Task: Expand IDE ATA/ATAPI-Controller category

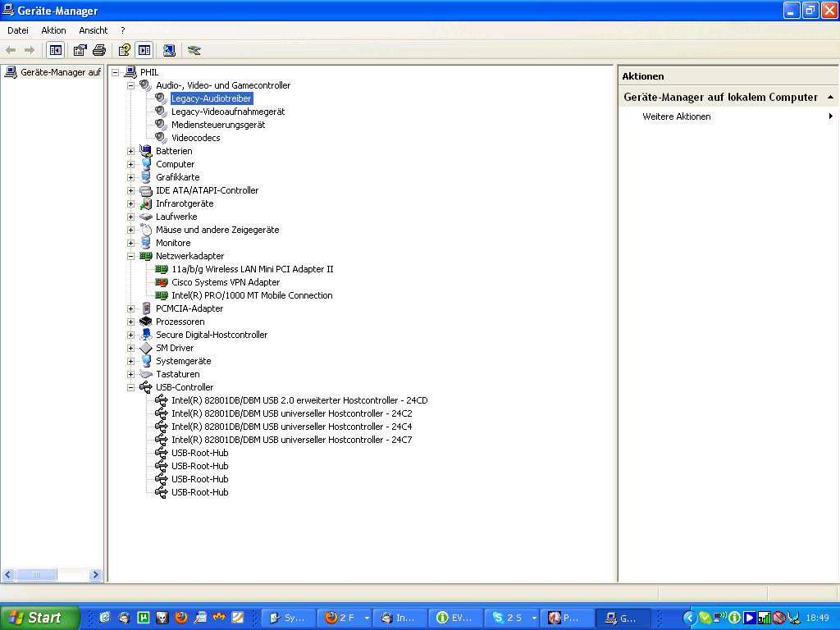Action: [x=130, y=190]
